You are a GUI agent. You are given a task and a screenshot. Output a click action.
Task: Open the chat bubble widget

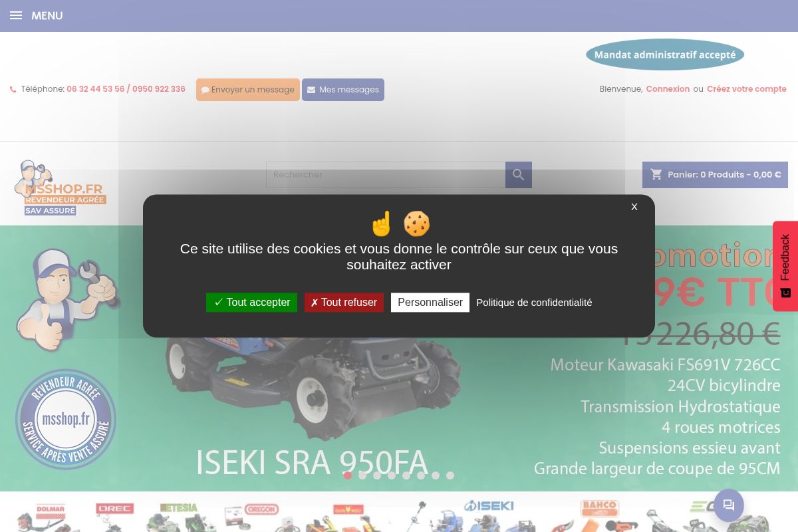click(728, 505)
